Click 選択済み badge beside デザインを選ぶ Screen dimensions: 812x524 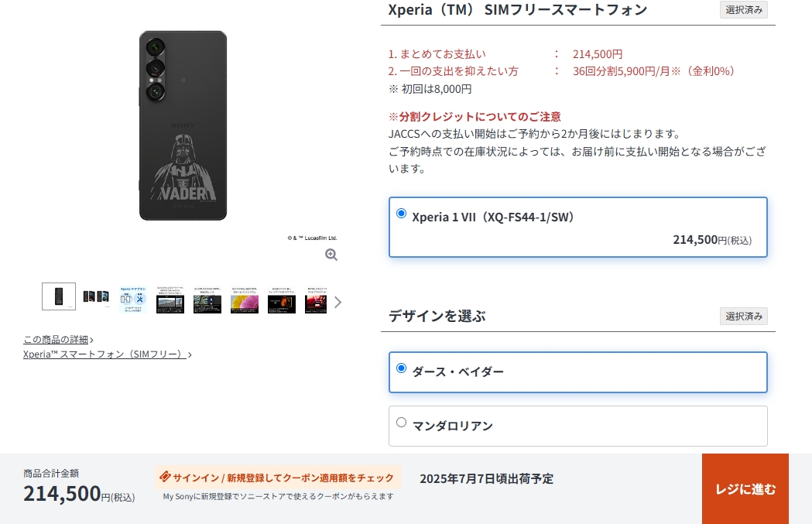click(x=744, y=317)
